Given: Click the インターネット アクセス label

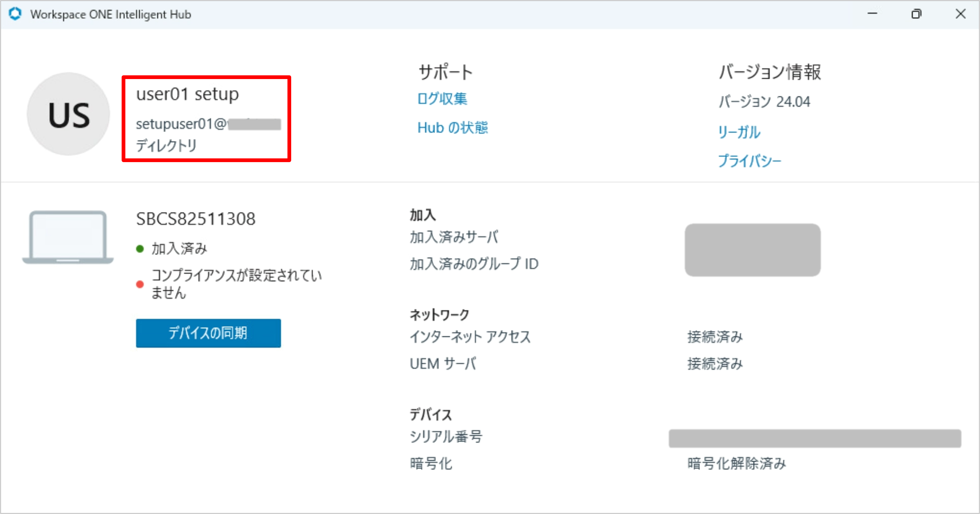Looking at the screenshot, I should point(470,337).
